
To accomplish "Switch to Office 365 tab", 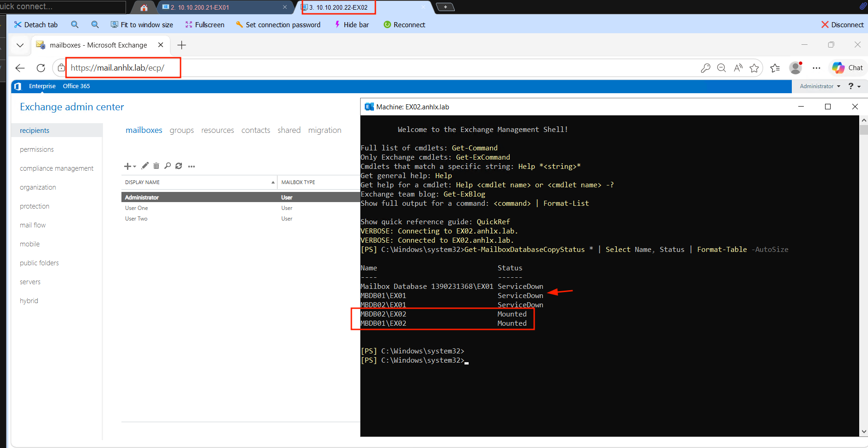I will click(x=76, y=86).
